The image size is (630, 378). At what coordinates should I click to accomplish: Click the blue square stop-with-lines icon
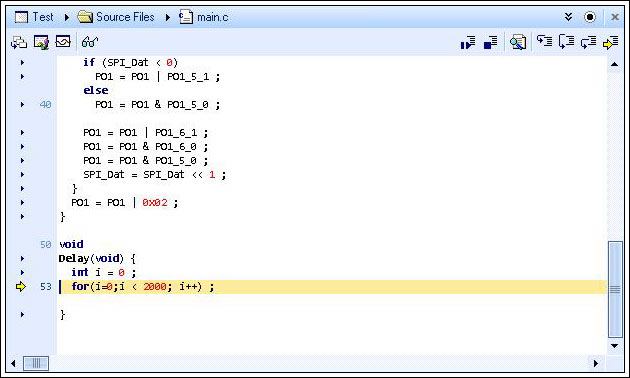tap(491, 42)
